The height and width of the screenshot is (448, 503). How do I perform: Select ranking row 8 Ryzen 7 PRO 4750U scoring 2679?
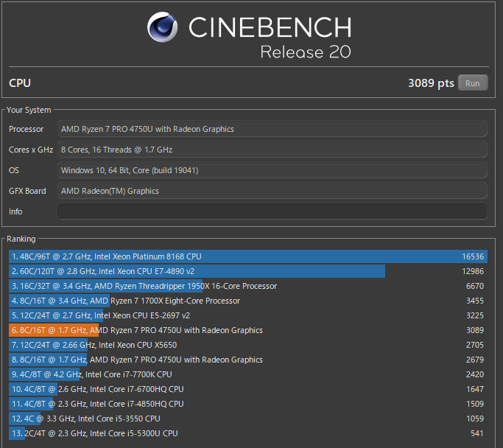[x=248, y=360]
